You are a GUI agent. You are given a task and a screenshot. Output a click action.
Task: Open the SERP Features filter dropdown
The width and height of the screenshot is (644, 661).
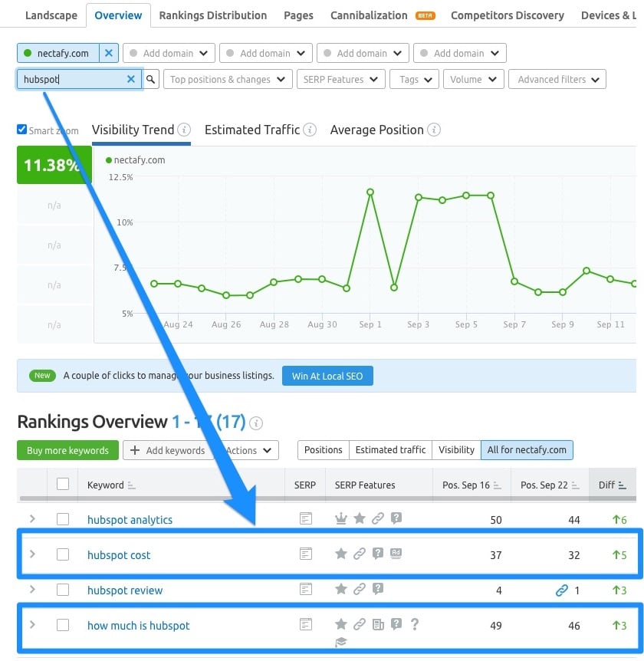[x=341, y=79]
